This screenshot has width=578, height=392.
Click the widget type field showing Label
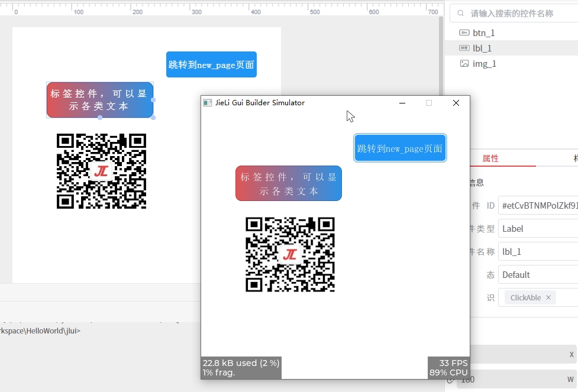(538, 229)
